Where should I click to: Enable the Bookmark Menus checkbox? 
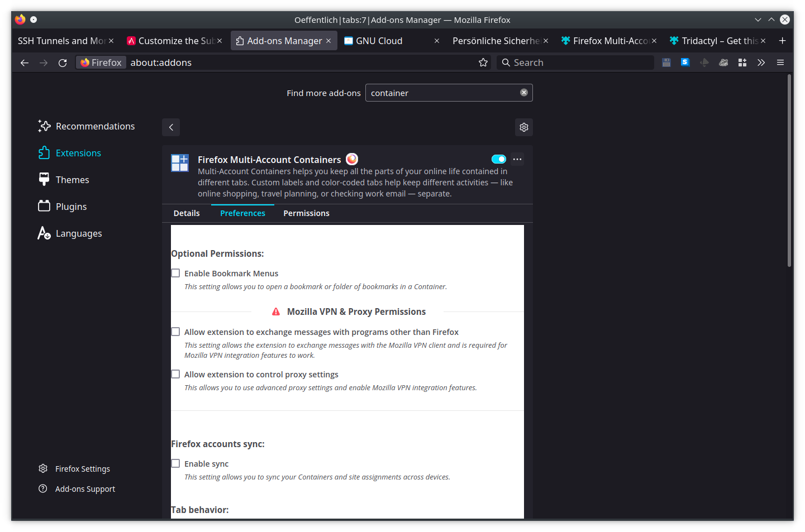tap(175, 273)
